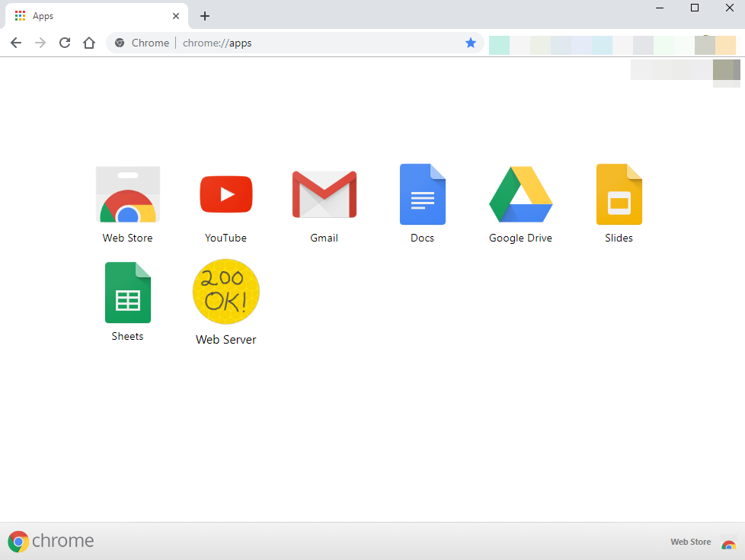745x560 pixels.
Task: Launch the Docs app
Action: click(x=422, y=194)
